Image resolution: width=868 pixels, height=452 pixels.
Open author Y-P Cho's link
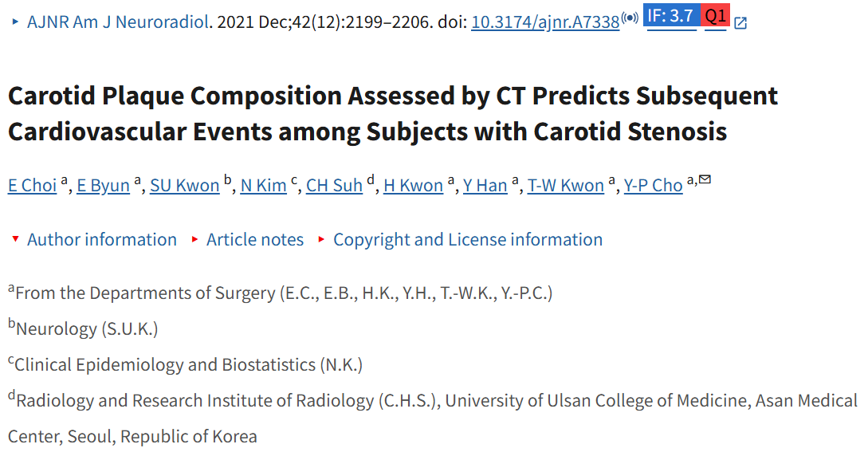coord(654,186)
